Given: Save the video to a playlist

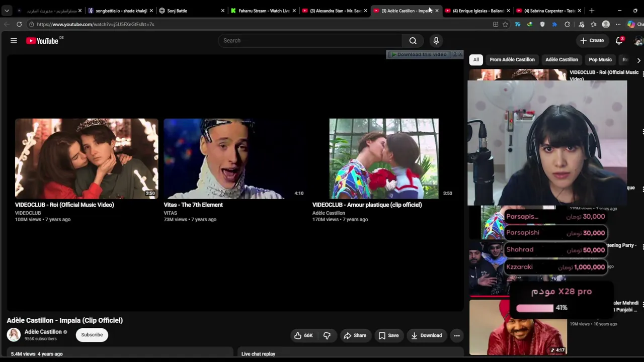Looking at the screenshot, I should (388, 335).
